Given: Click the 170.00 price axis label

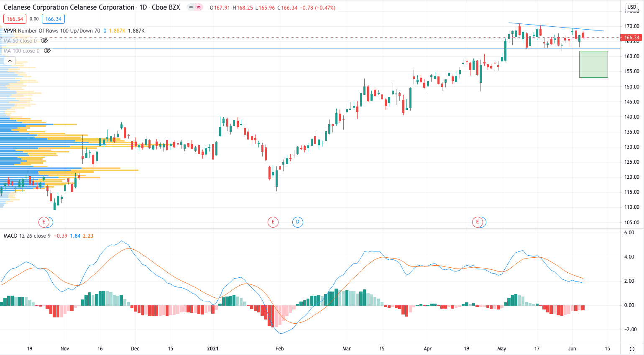Looking at the screenshot, I should 632,26.
